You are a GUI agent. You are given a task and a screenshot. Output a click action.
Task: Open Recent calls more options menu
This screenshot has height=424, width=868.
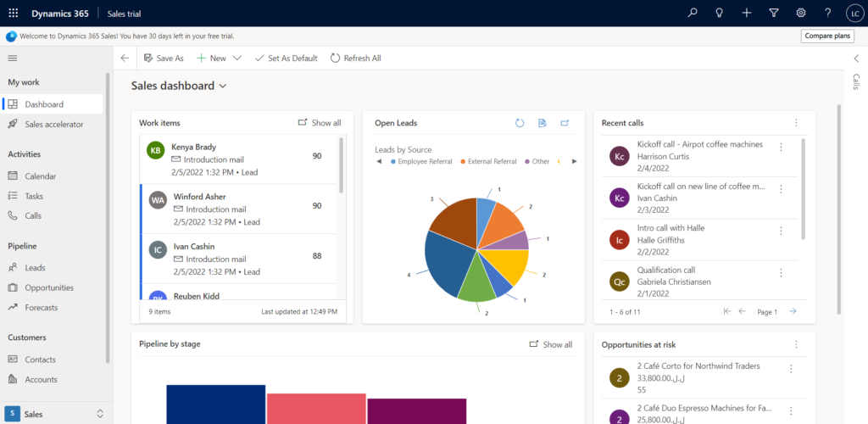(796, 123)
